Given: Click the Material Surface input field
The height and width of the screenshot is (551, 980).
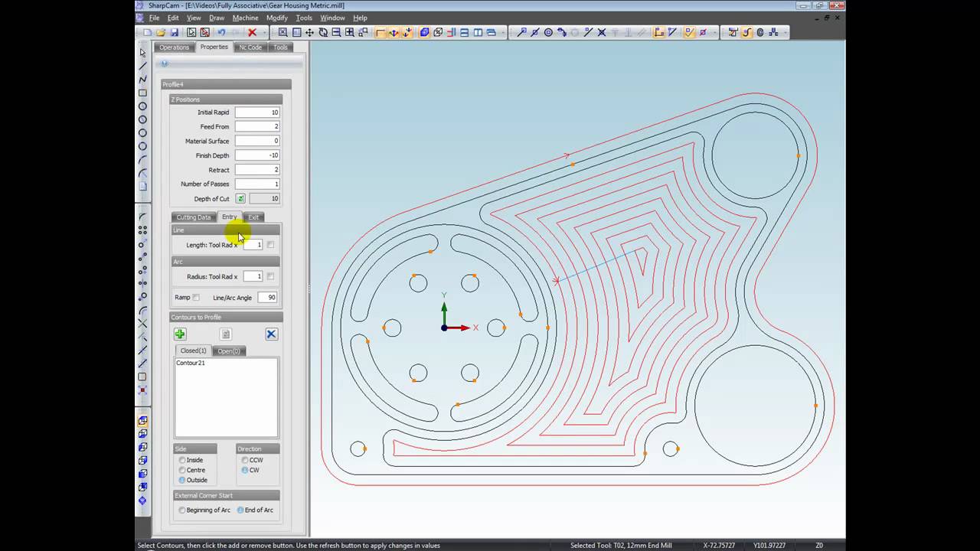Looking at the screenshot, I should pos(257,141).
